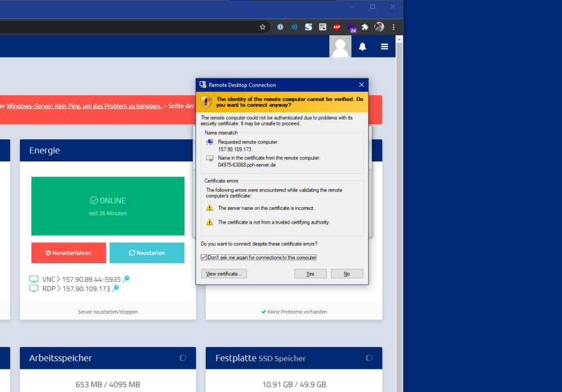Click the View certificate button
The width and height of the screenshot is (562, 392).
(224, 274)
